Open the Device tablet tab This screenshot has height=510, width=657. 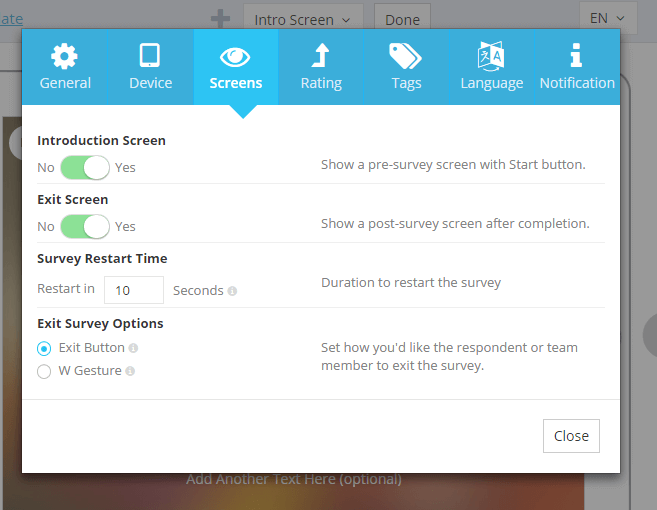(150, 67)
